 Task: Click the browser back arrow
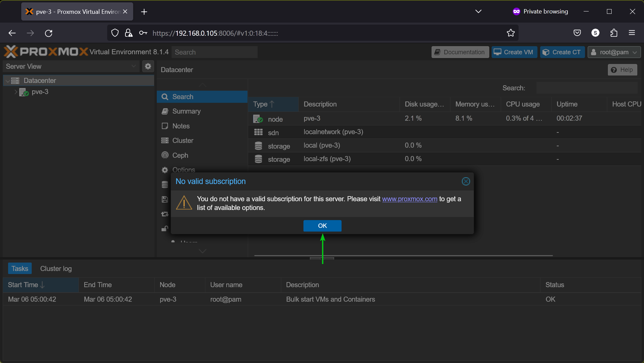12,33
